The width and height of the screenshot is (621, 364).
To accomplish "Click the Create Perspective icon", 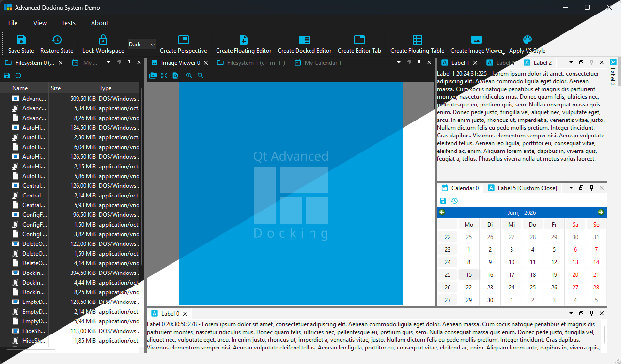I will [x=184, y=40].
